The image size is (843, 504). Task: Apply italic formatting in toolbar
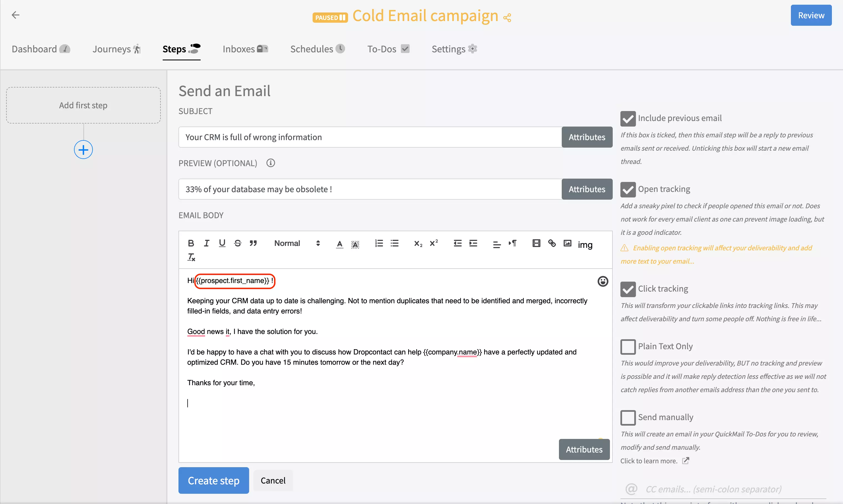click(206, 243)
